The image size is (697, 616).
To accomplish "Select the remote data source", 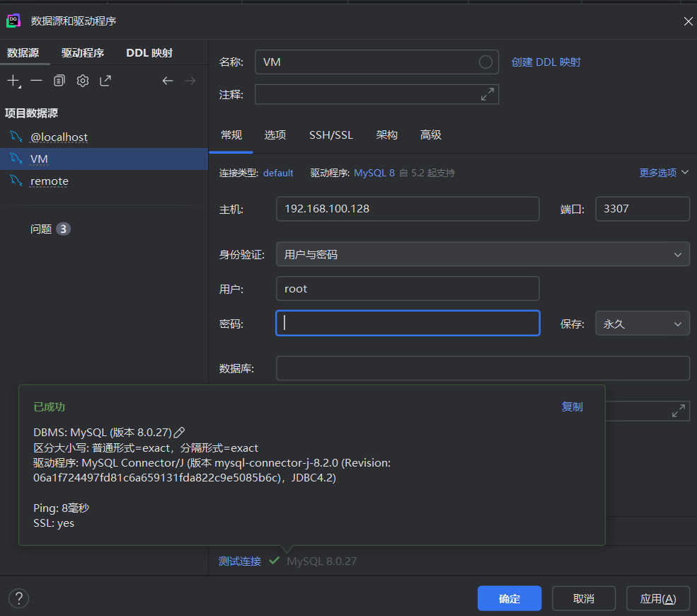I will 49,181.
